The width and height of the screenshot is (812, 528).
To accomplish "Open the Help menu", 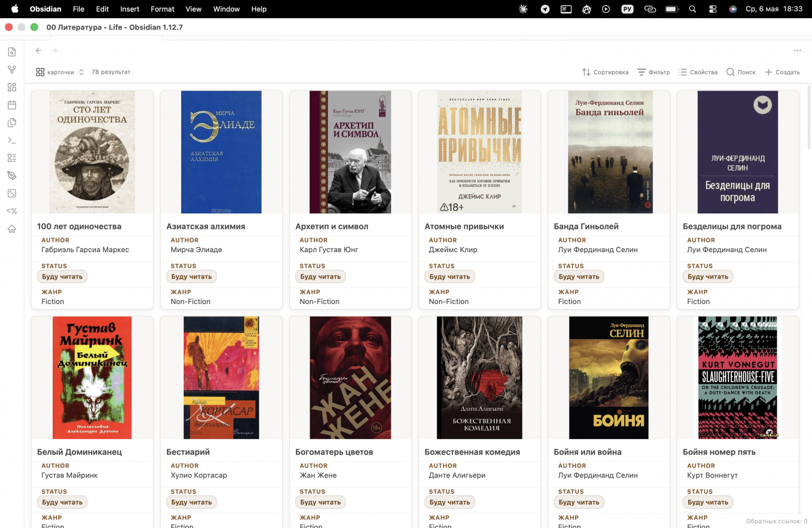I will click(x=259, y=9).
